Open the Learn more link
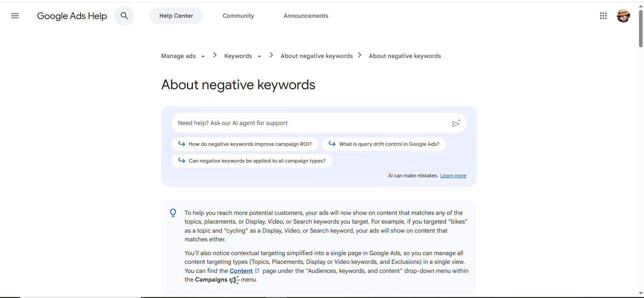 [453, 176]
